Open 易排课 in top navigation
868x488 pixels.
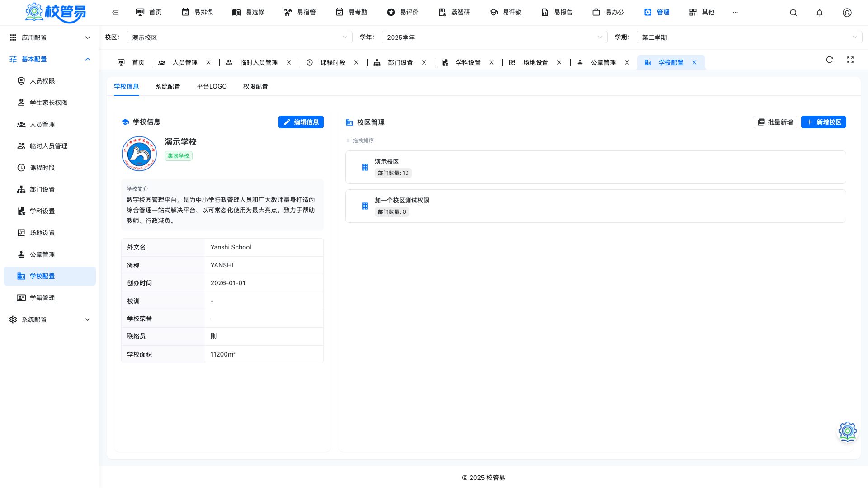pyautogui.click(x=198, y=13)
